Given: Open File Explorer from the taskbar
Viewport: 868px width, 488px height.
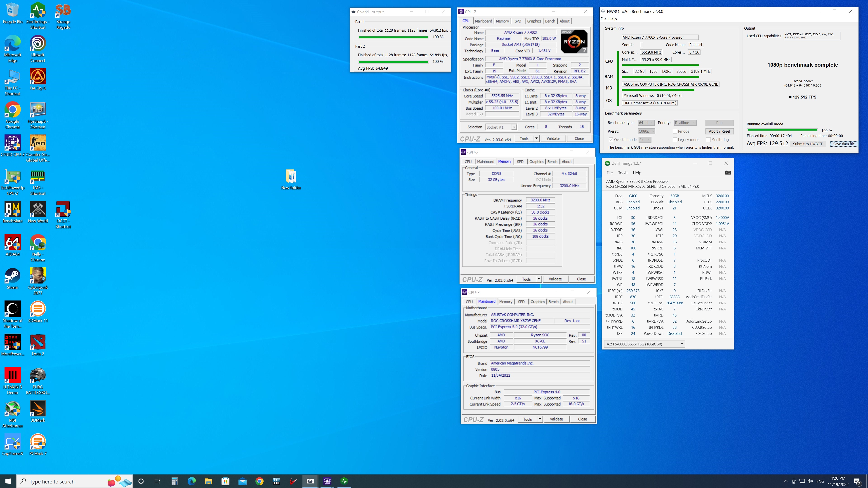Looking at the screenshot, I should (x=209, y=481).
